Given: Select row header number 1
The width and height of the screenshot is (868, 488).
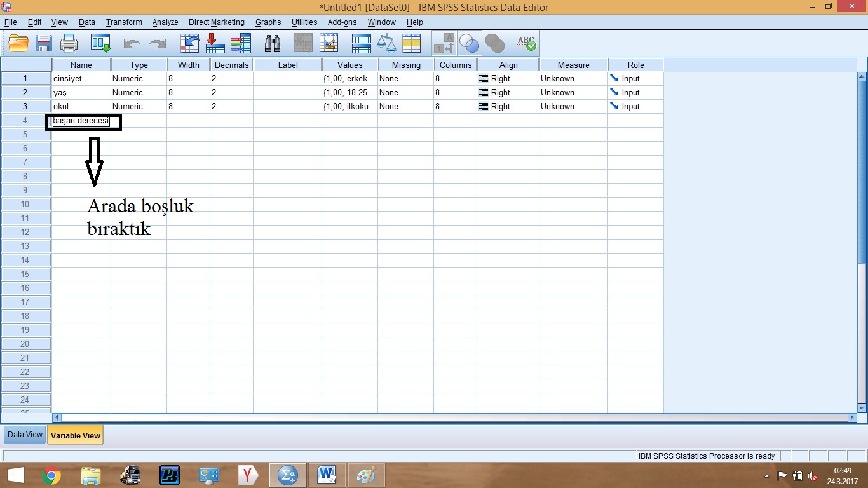Looking at the screenshot, I should pyautogui.click(x=26, y=79).
